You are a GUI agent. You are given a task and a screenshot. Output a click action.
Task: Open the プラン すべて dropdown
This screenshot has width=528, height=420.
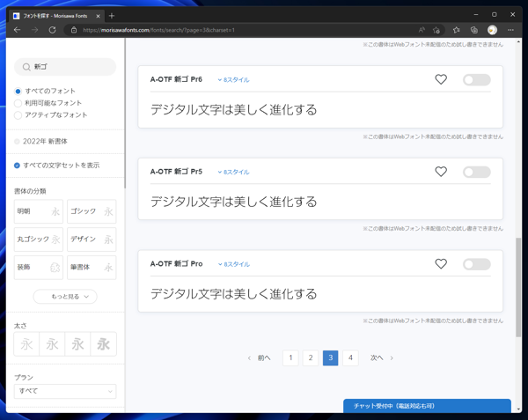(65, 391)
